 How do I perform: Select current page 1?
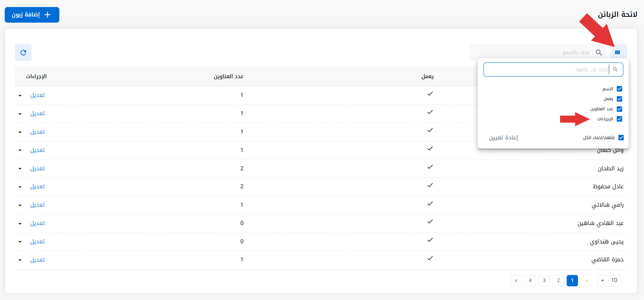point(572,280)
